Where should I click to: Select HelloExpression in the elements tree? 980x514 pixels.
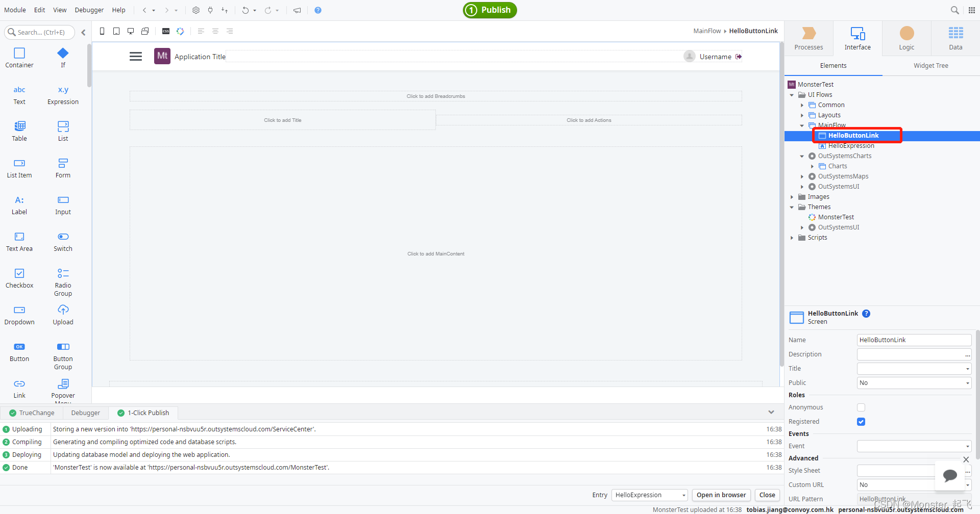pos(851,146)
